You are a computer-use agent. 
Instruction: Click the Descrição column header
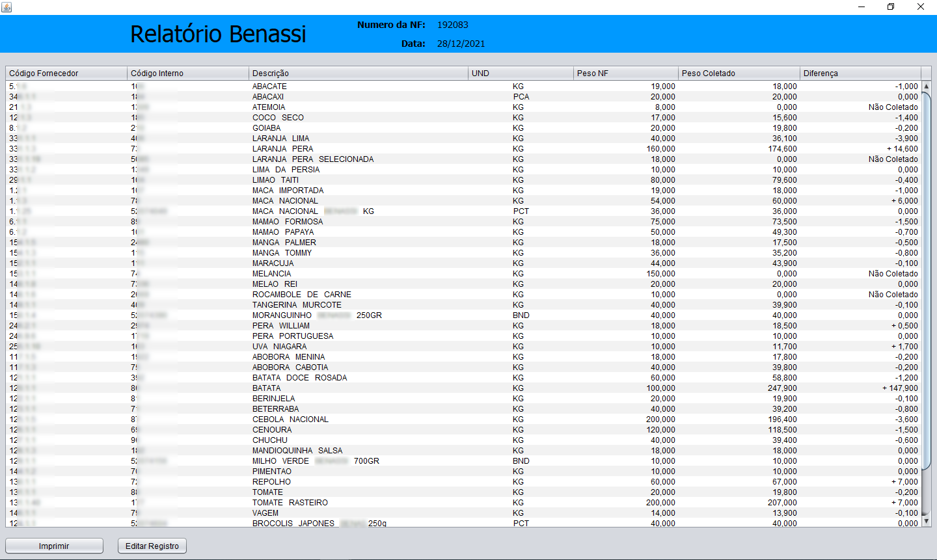tap(359, 73)
